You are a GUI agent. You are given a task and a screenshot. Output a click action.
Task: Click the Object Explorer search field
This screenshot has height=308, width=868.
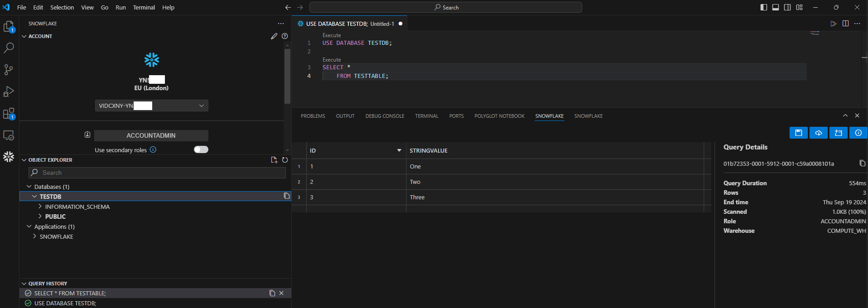tap(157, 173)
